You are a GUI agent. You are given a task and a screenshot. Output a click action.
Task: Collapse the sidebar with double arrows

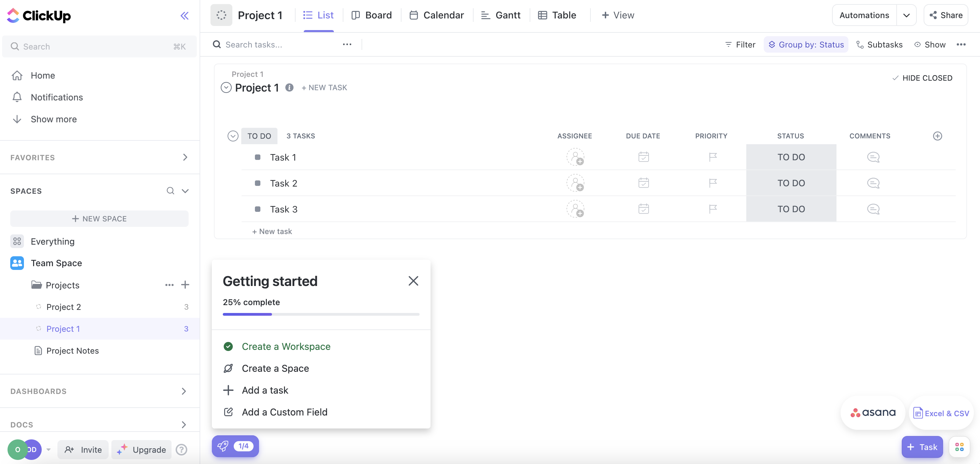tap(185, 16)
